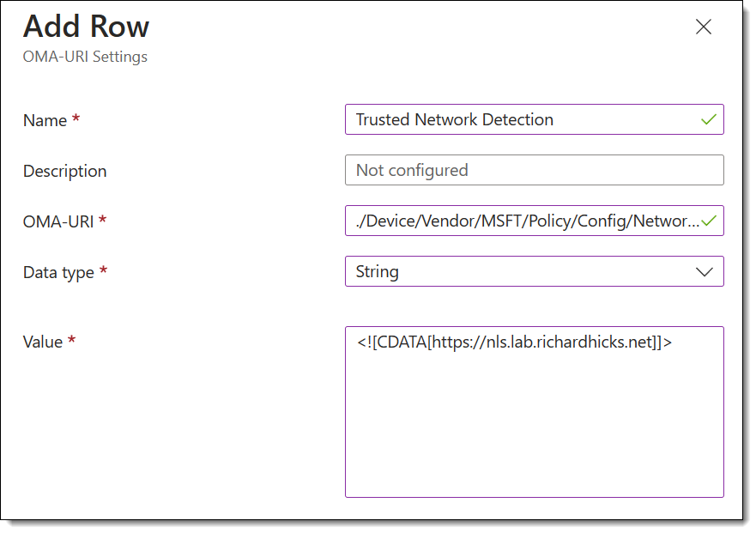Image resolution: width=756 pixels, height=533 pixels.
Task: Click the red asterisk beside OMA-URI label
Action: (x=102, y=220)
